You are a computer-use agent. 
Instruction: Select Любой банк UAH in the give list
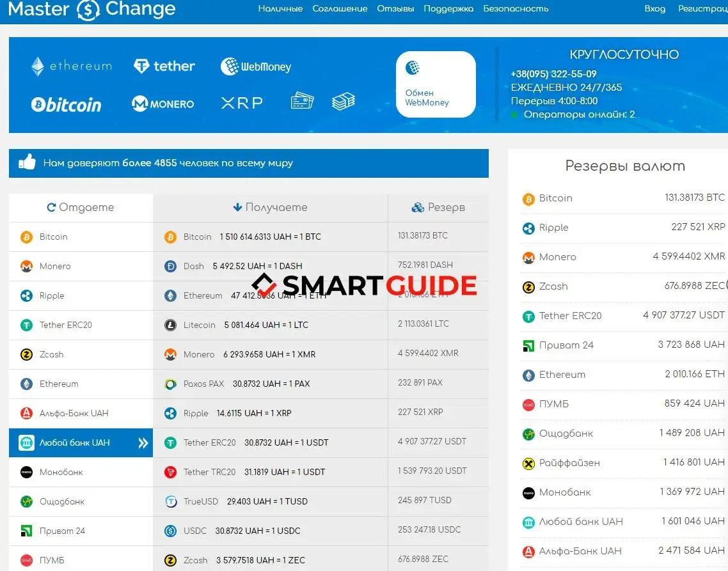(x=74, y=442)
